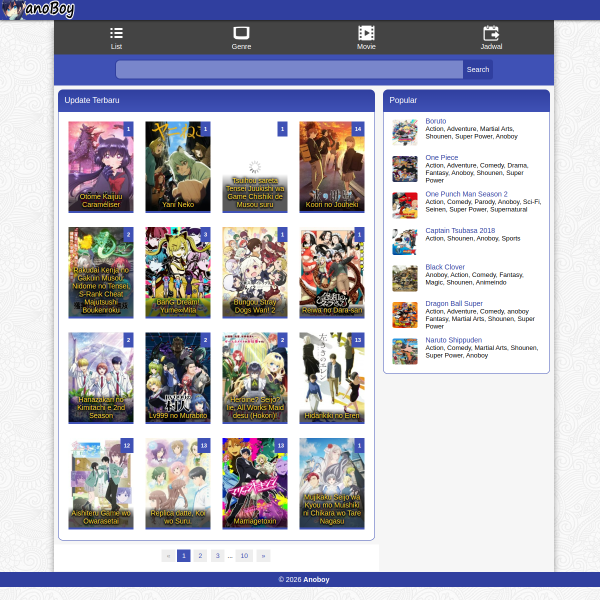Go to pagination page 2

click(200, 556)
